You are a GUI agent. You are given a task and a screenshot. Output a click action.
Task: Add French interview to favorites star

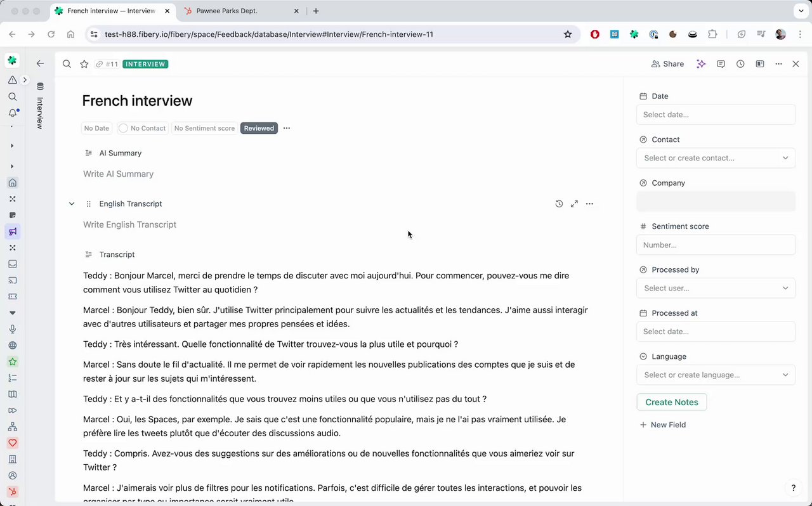(84, 64)
